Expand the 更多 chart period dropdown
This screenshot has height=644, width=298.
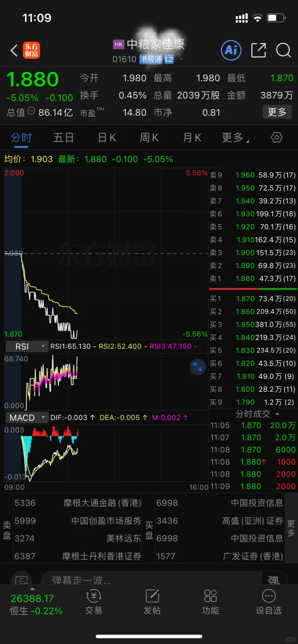click(235, 137)
